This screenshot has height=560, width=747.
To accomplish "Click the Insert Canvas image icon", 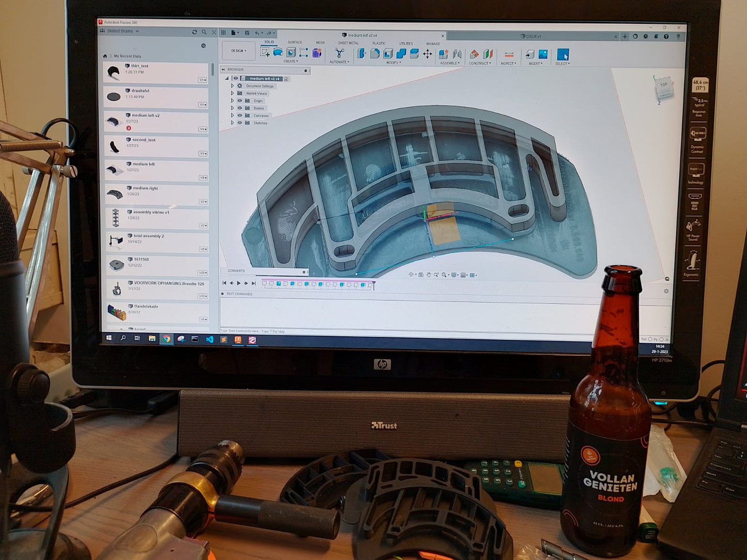I will pyautogui.click(x=543, y=54).
